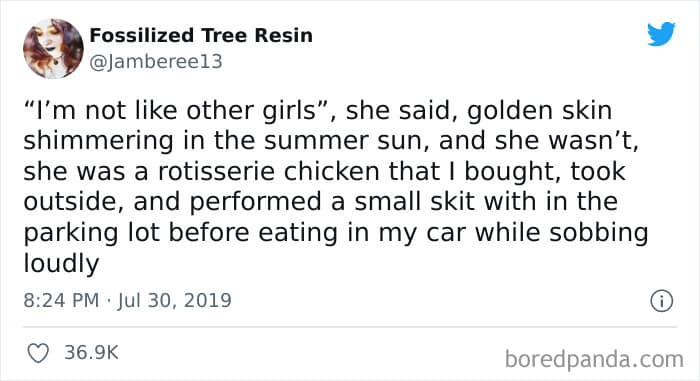Click the word "rotisserie" in the tweet
The image size is (700, 381).
pos(216,172)
